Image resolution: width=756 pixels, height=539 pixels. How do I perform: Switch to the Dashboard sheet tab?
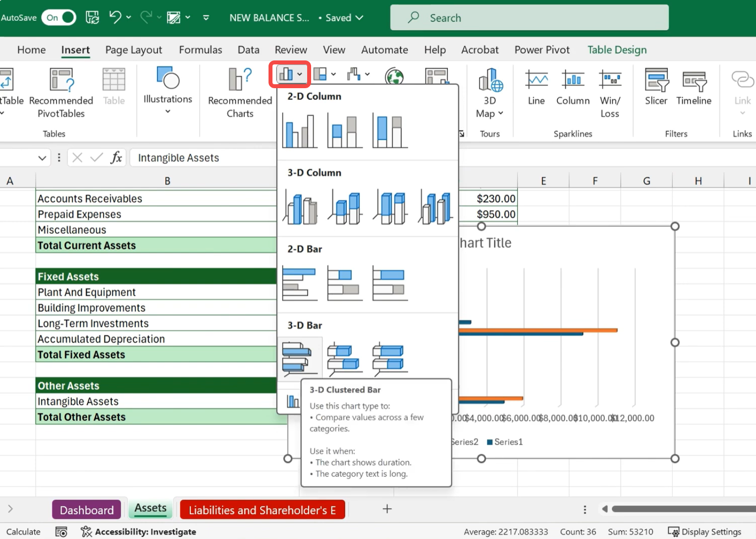87,510
